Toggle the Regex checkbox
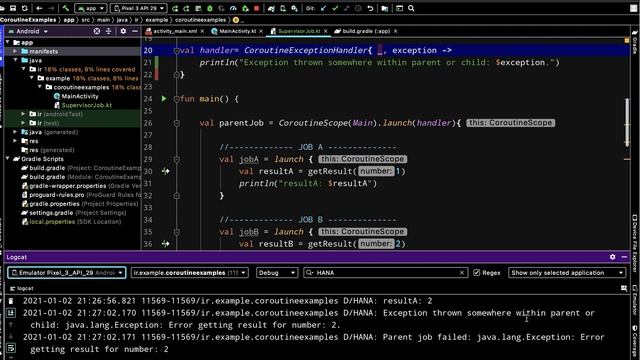The image size is (640, 360). (476, 273)
